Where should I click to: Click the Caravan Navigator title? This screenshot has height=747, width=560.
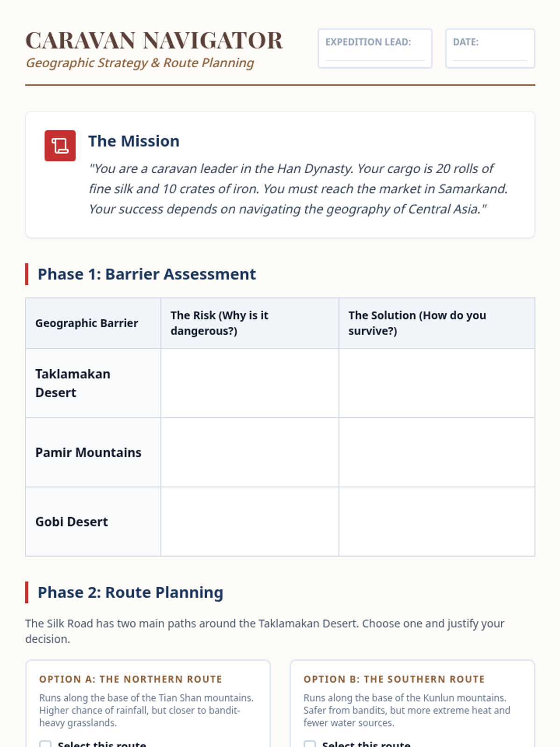click(x=154, y=41)
